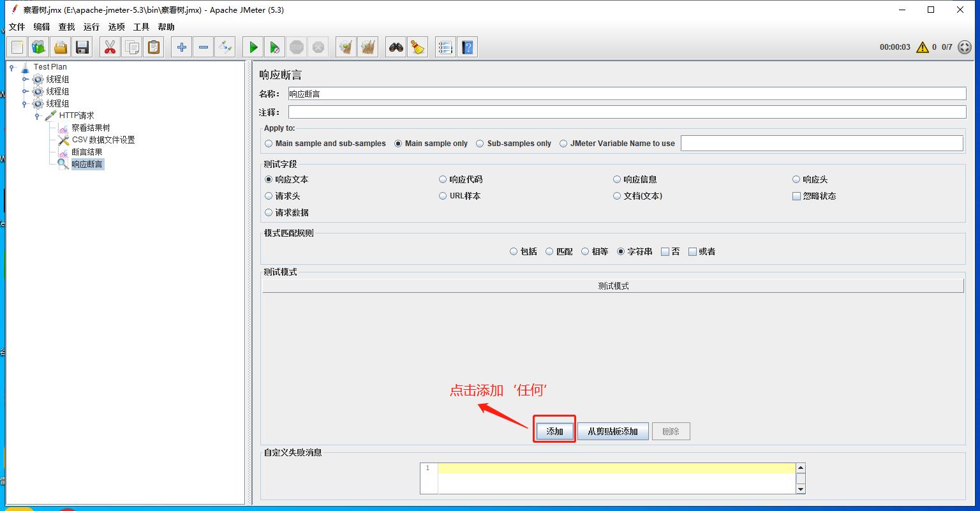
Task: Expand the second 线程组 node
Action: [x=25, y=91]
